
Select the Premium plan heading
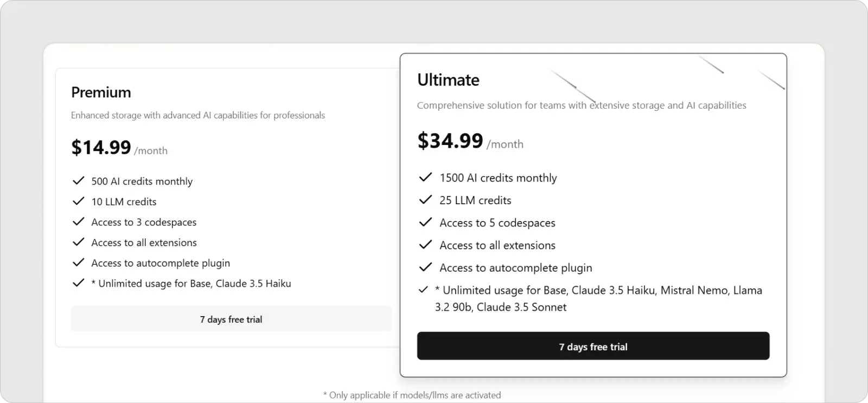tap(101, 92)
